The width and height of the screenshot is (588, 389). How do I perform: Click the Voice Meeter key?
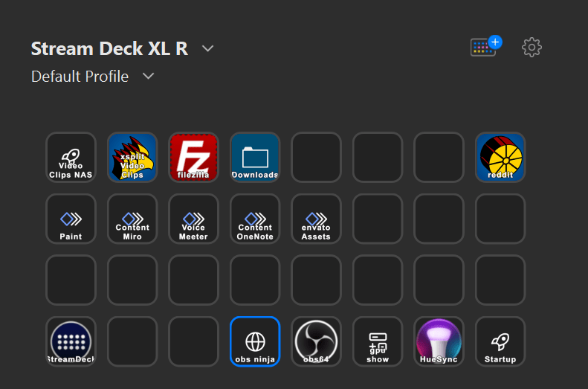(x=193, y=219)
